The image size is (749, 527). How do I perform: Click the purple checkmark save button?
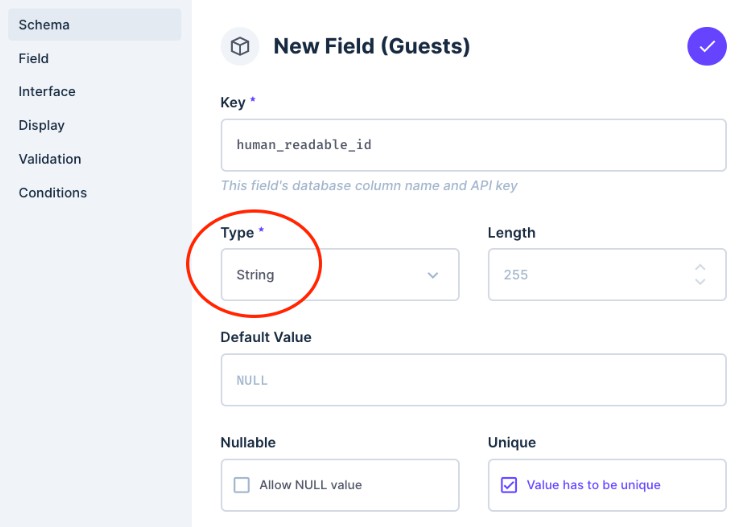[707, 46]
